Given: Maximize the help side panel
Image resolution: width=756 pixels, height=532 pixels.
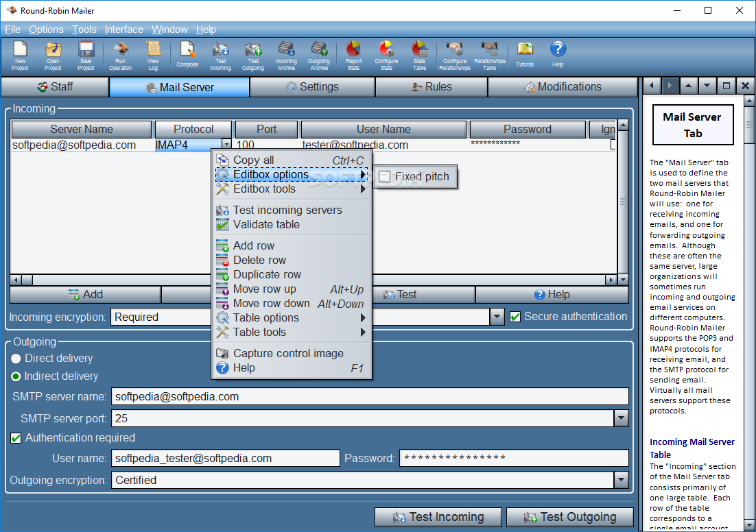Looking at the screenshot, I should [x=726, y=86].
